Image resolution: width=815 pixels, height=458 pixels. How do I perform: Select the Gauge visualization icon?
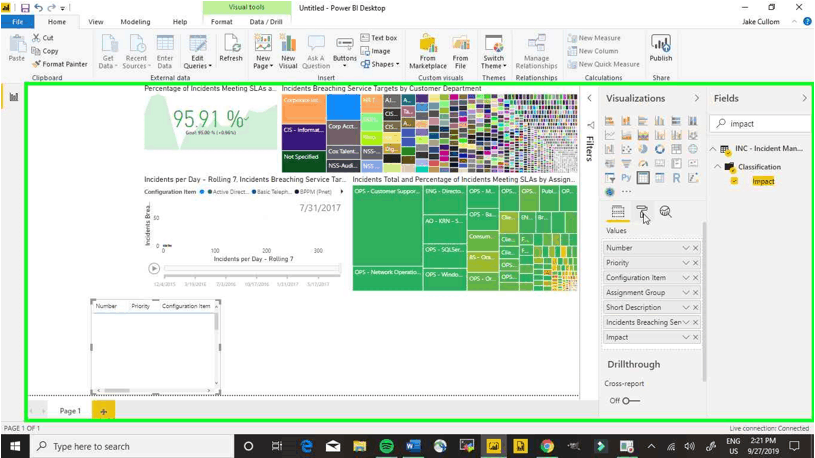[x=643, y=163]
